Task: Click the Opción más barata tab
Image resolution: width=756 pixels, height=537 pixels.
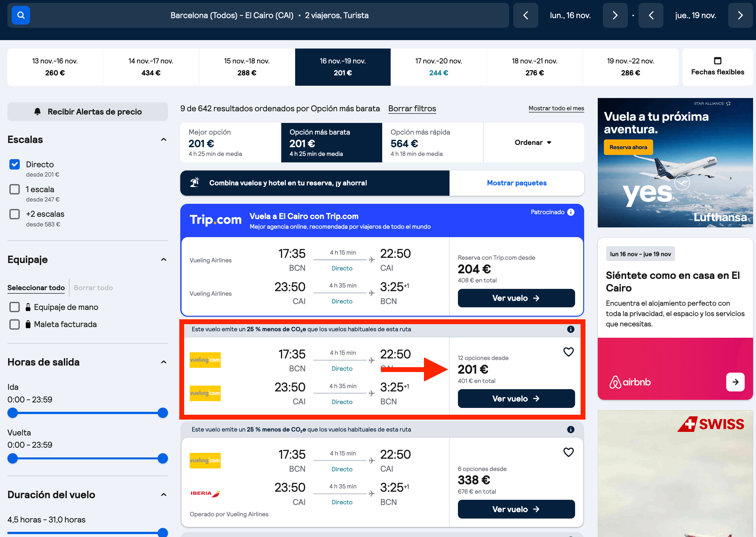Action: [x=332, y=143]
